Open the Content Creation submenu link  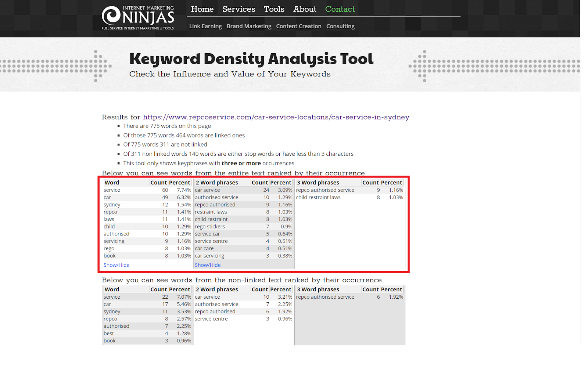299,26
